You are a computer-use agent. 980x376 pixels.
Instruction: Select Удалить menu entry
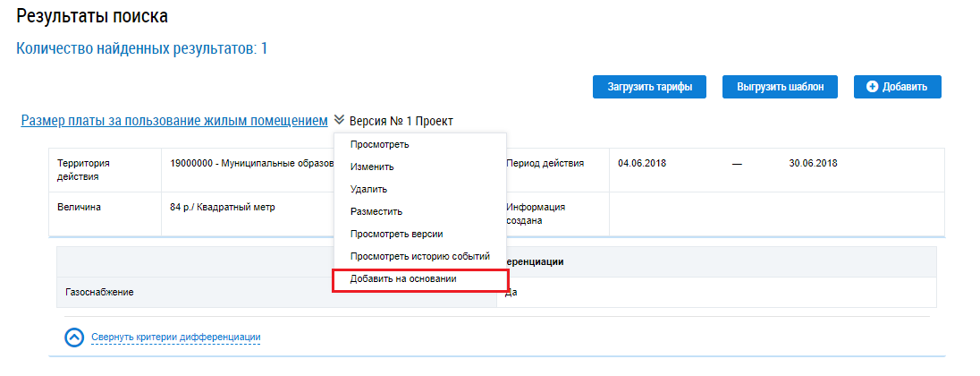click(368, 189)
